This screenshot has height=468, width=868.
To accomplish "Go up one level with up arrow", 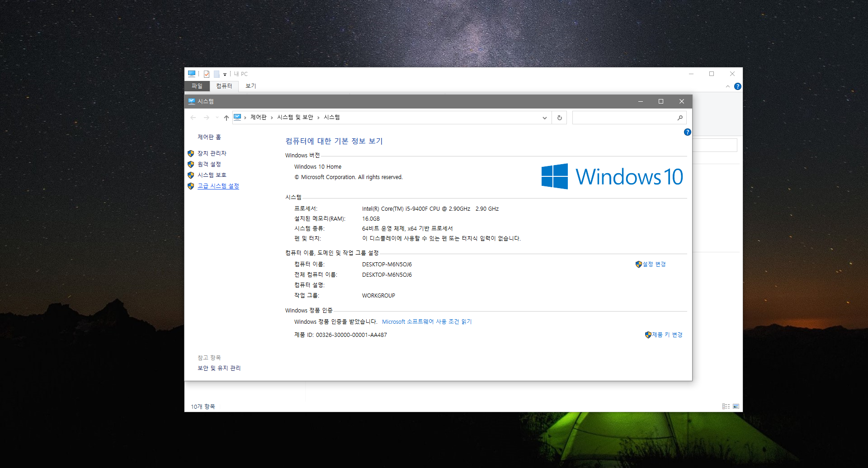I will coord(226,118).
